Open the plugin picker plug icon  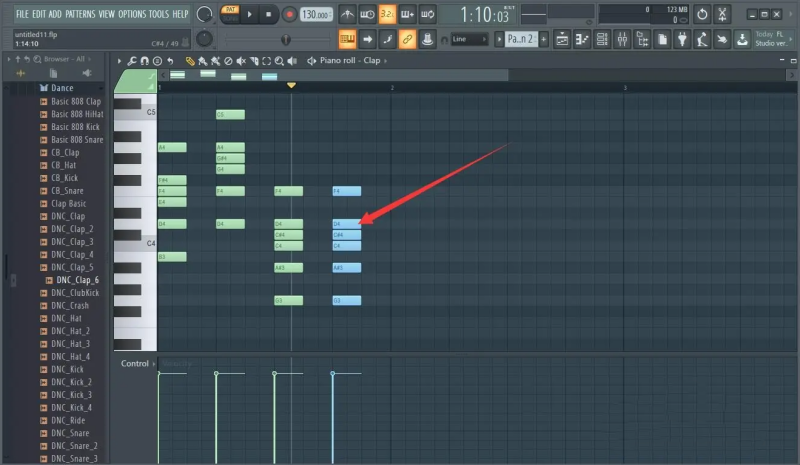point(682,39)
